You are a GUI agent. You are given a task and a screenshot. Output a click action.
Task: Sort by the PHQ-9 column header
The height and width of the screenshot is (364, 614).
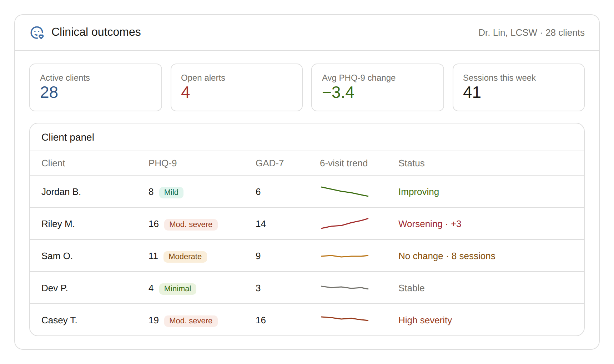(x=162, y=163)
